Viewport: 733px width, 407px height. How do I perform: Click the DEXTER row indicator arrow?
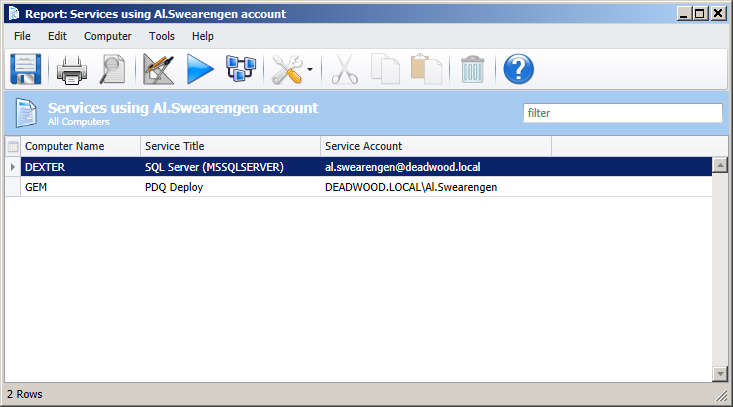click(x=13, y=167)
